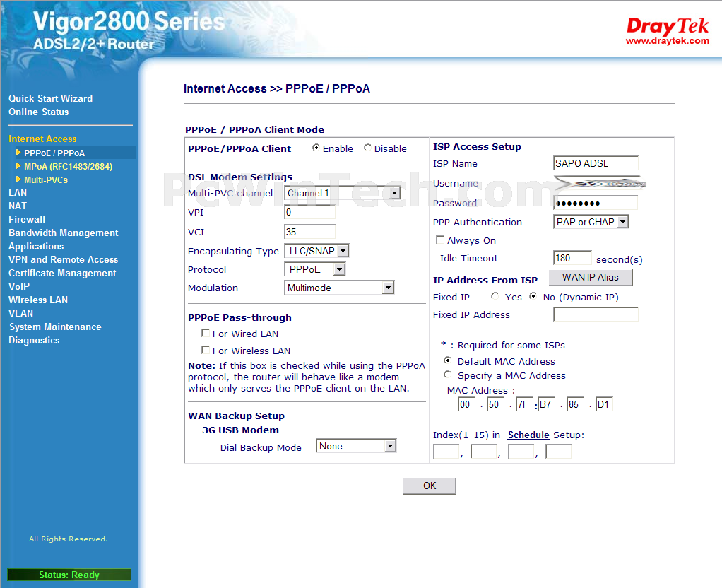The height and width of the screenshot is (588, 722).
Task: Choose No (Dynamic IP) radio button
Action: (x=533, y=296)
